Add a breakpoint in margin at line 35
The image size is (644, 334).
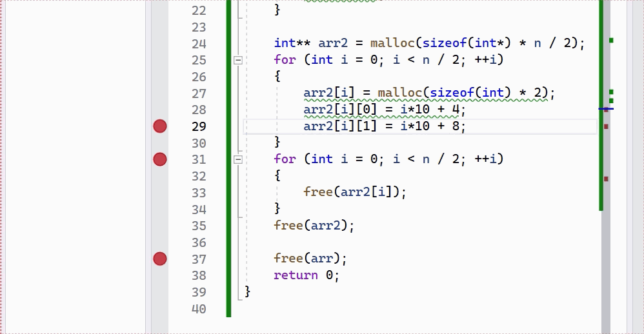(x=160, y=226)
